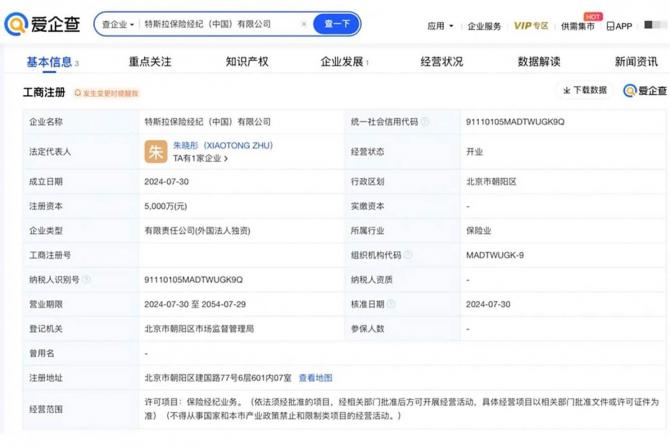Click the 爱企查 logo at top left
670x447 pixels.
click(x=43, y=24)
